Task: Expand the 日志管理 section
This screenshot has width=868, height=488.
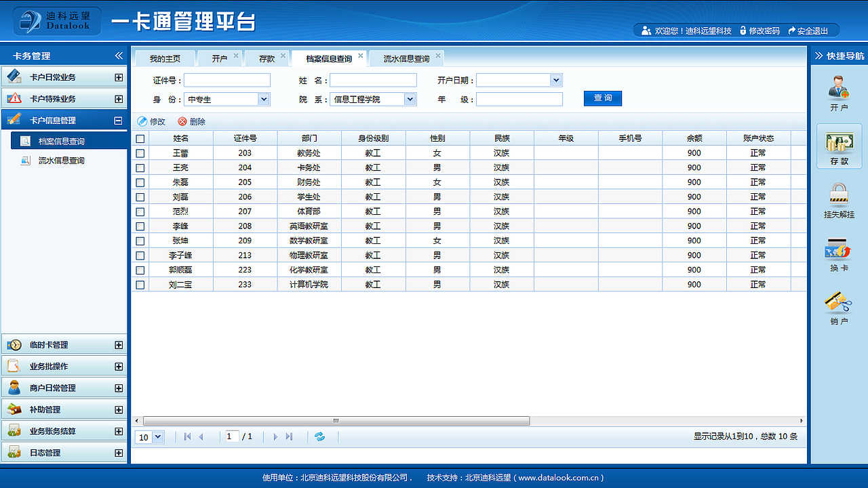Action: (x=119, y=453)
